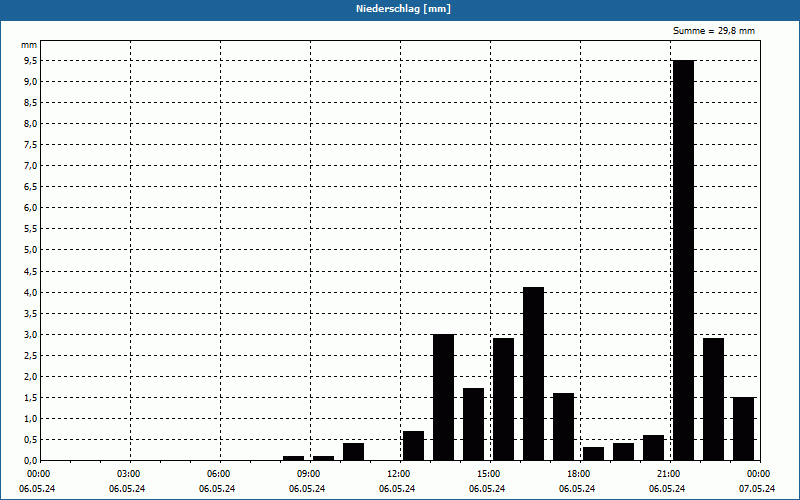Click the 0,4 mm bar after 09:00

[354, 452]
